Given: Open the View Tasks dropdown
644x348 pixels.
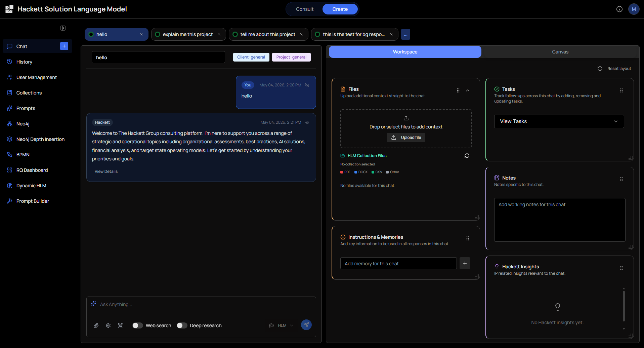Looking at the screenshot, I should 559,121.
